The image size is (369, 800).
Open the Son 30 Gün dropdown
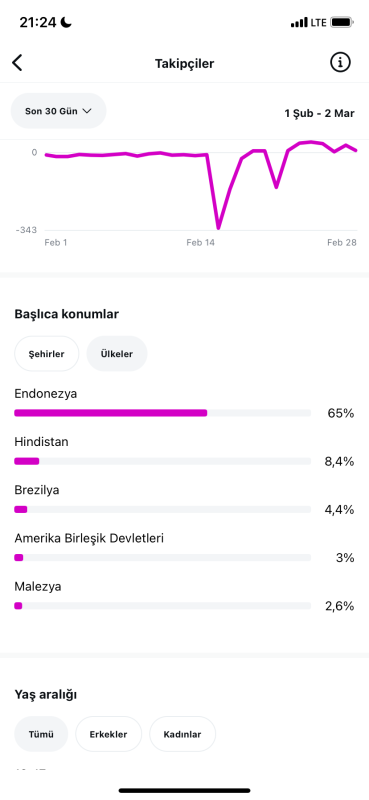tap(59, 111)
